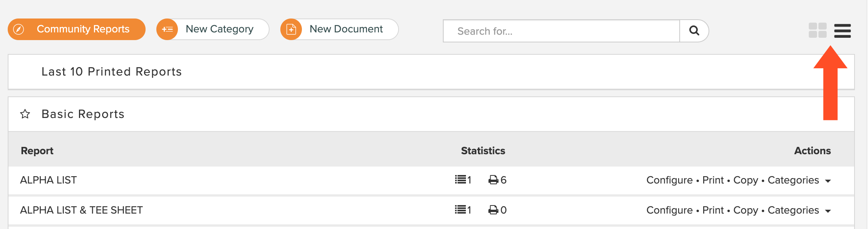The width and height of the screenshot is (868, 229).
Task: Click Copy for ALPHA LIST
Action: click(x=746, y=180)
